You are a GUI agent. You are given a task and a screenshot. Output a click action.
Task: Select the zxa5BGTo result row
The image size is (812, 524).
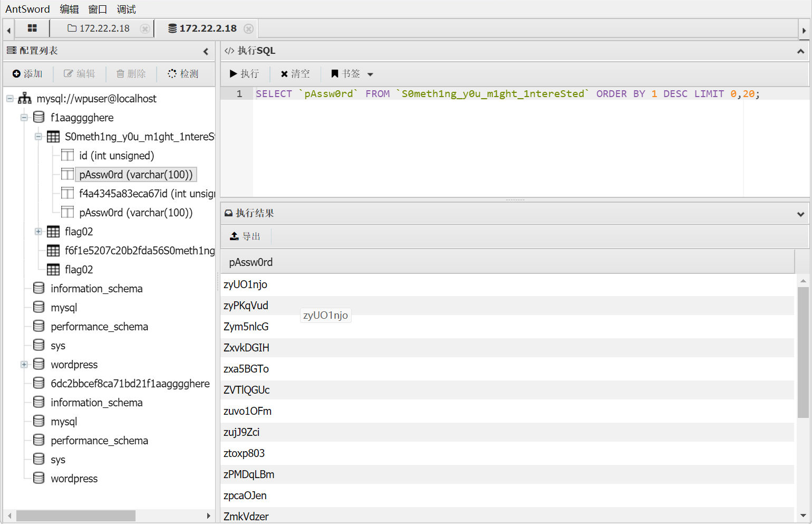point(507,369)
